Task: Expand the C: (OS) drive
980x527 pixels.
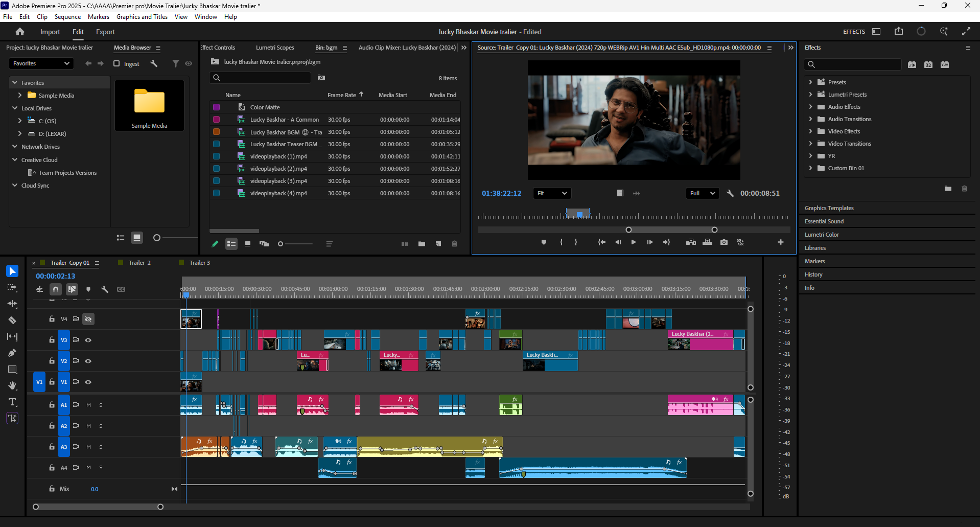Action: [x=20, y=121]
